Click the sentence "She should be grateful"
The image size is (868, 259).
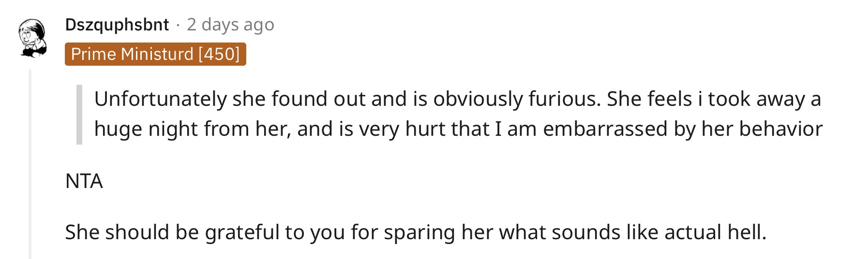tap(416, 232)
